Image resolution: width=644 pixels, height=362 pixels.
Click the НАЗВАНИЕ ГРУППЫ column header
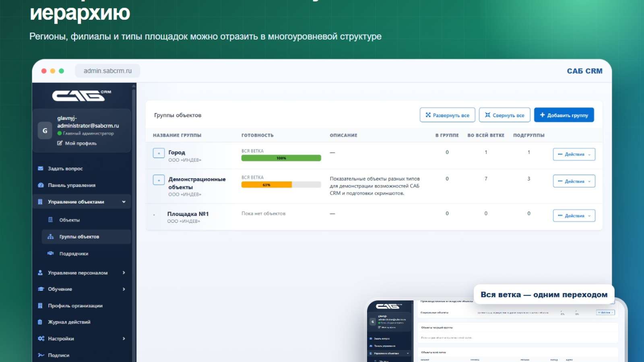coord(177,135)
